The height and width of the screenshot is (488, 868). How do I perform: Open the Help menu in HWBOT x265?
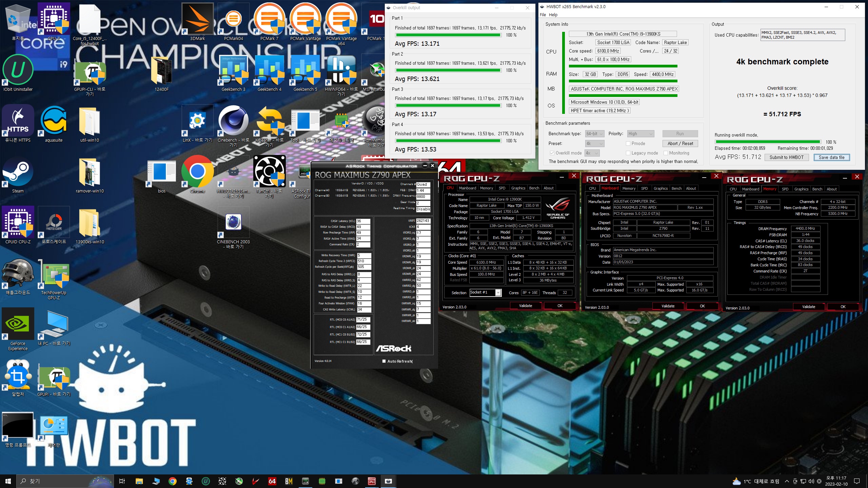553,15
